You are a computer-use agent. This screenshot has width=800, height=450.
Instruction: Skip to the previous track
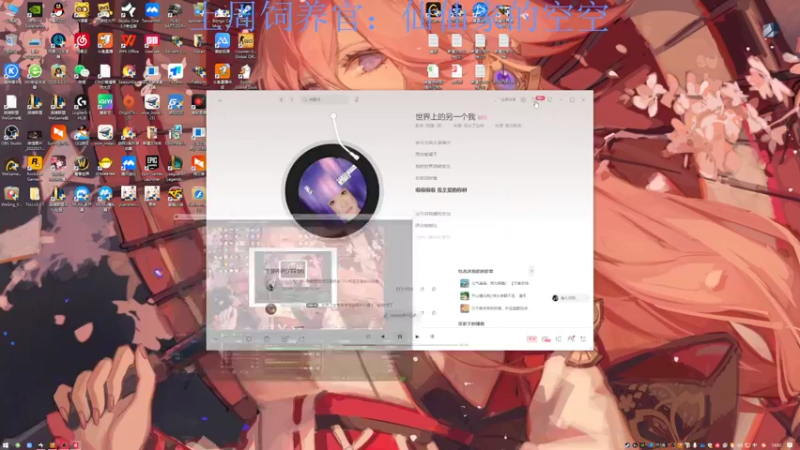383,337
